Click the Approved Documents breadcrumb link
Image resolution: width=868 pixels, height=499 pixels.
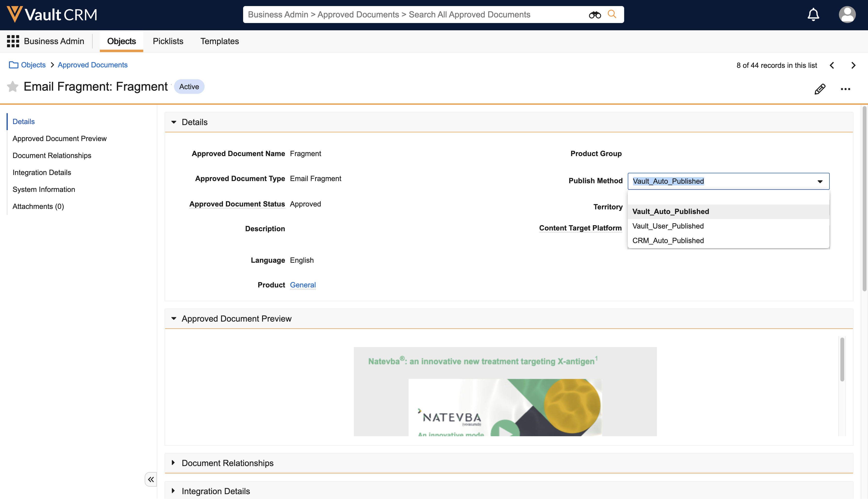pyautogui.click(x=93, y=65)
